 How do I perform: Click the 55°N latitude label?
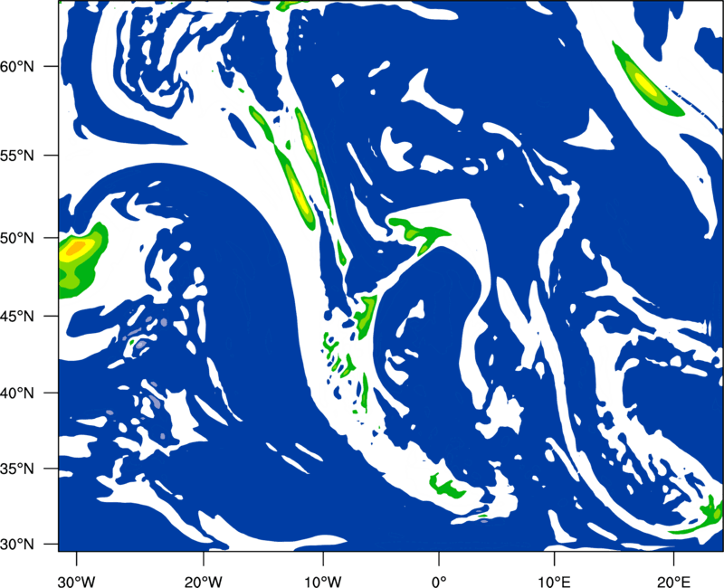[x=17, y=156]
